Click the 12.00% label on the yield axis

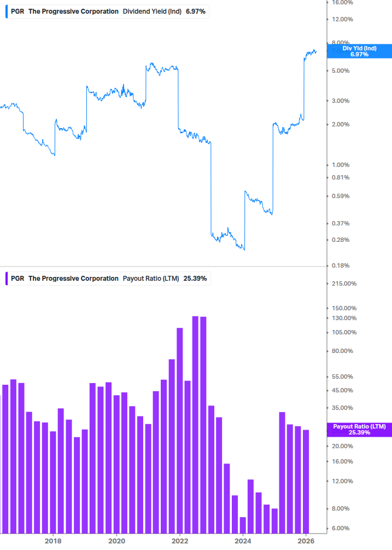(x=342, y=19)
